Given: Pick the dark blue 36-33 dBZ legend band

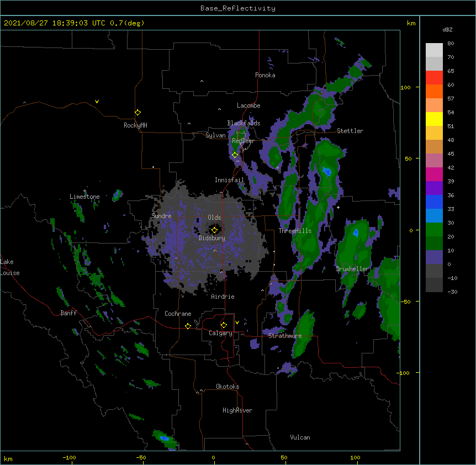Looking at the screenshot, I should [x=434, y=202].
